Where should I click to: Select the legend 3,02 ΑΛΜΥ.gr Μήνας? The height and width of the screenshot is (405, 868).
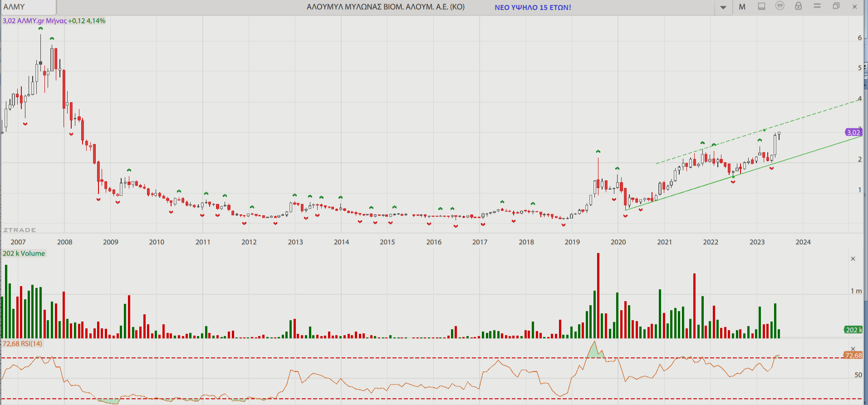click(35, 21)
